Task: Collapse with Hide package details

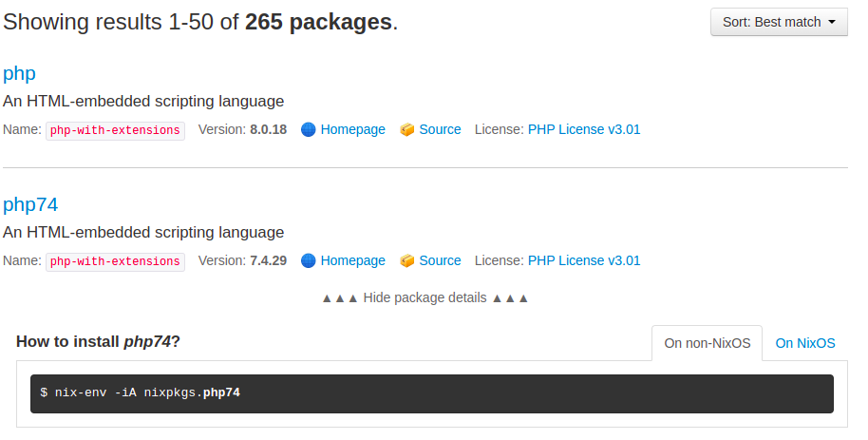Action: 425,297
